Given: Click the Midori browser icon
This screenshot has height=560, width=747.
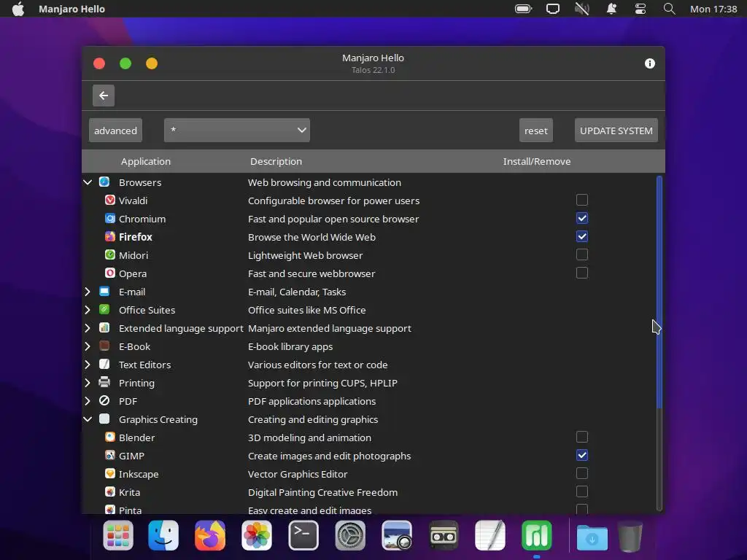Looking at the screenshot, I should click(x=110, y=254).
